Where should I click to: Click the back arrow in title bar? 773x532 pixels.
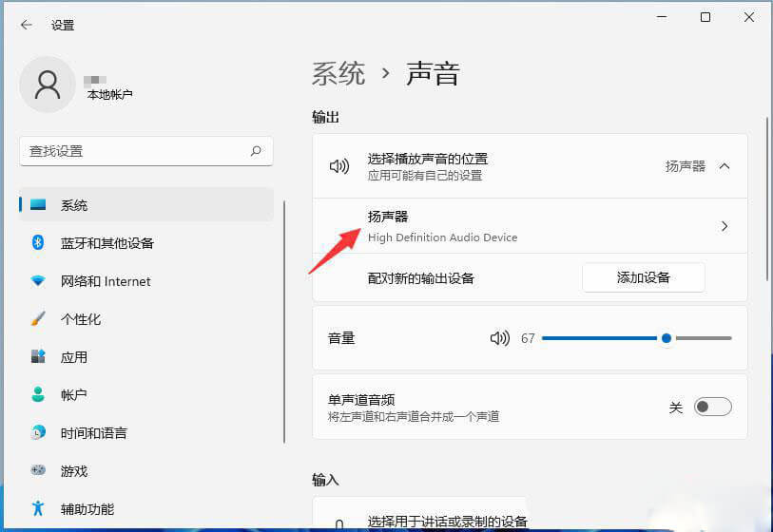pos(26,26)
